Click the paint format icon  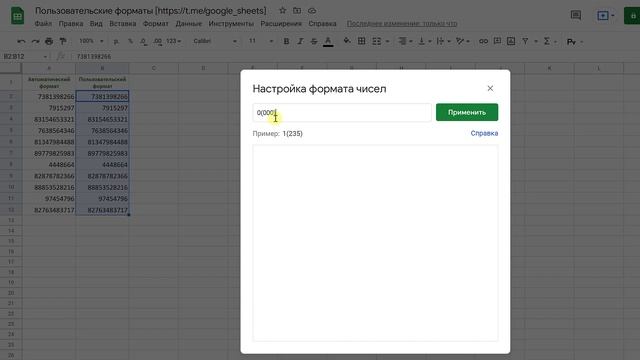[x=63, y=41]
